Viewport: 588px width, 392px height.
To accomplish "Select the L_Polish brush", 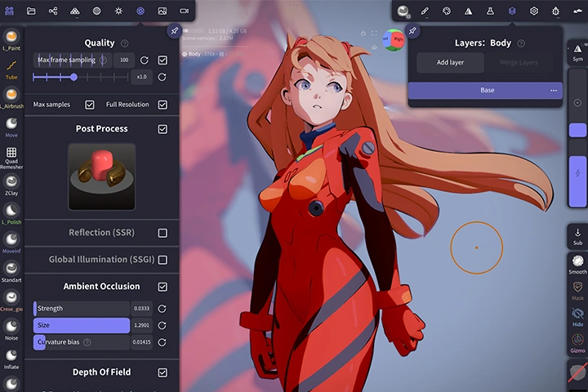I will coord(11,214).
